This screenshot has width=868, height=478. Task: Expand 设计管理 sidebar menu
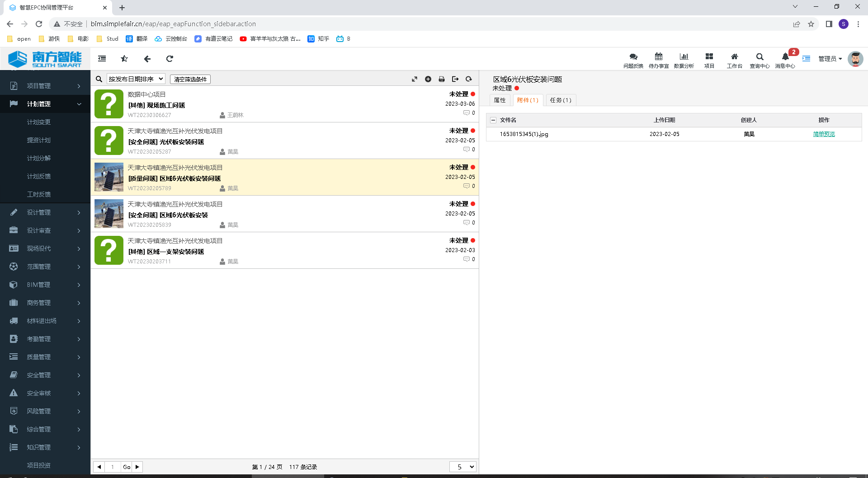click(45, 212)
